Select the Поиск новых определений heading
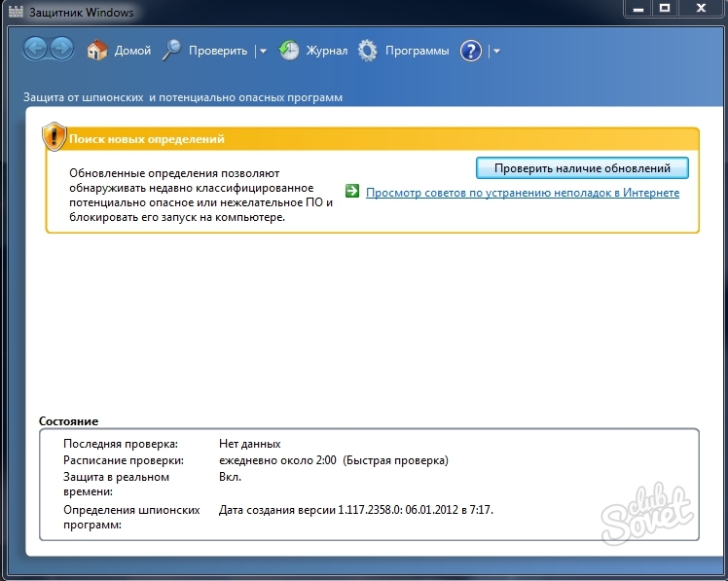728x581 pixels. [x=147, y=139]
